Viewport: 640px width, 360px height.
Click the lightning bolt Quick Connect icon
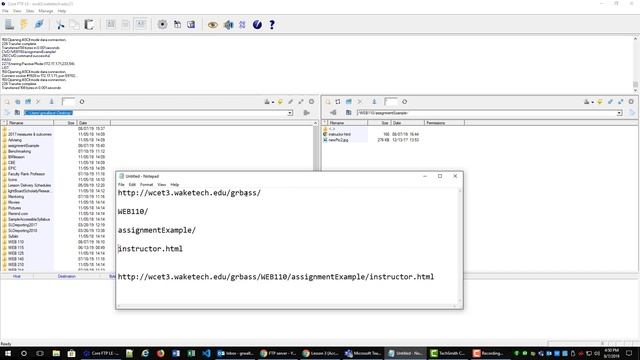coord(24,24)
